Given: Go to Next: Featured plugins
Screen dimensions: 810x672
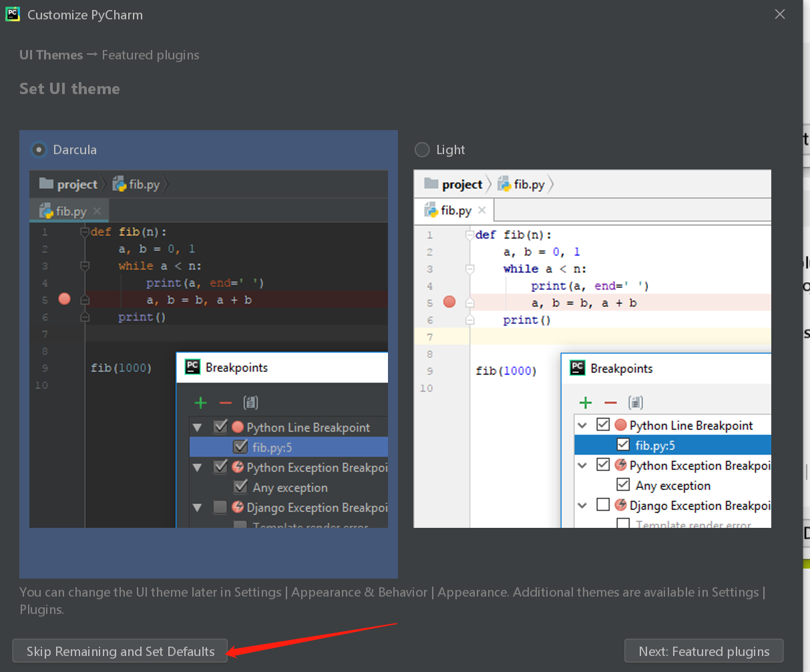Looking at the screenshot, I should (x=704, y=651).
